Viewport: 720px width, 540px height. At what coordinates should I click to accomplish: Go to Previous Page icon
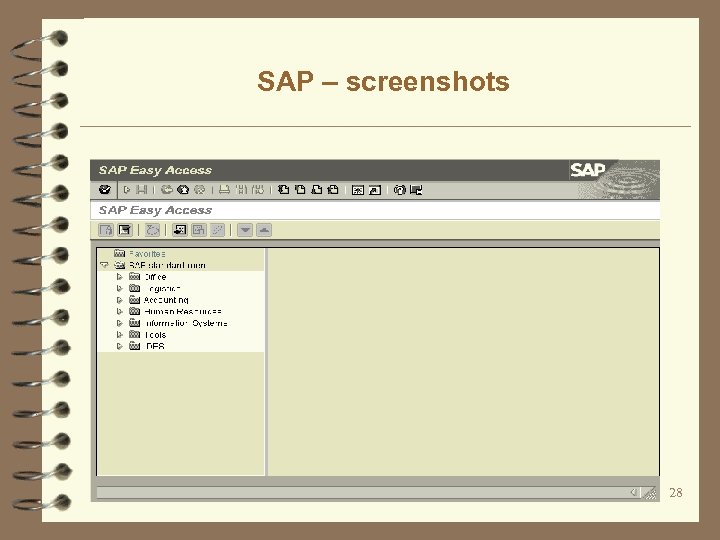300,190
